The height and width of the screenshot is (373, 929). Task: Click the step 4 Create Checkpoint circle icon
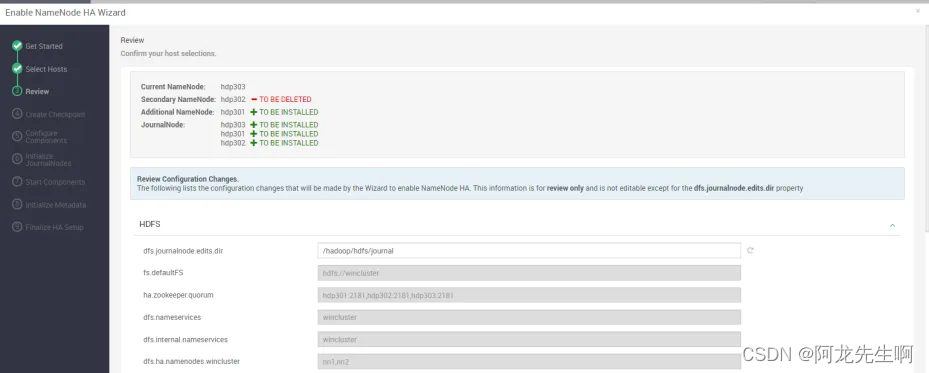click(x=17, y=114)
